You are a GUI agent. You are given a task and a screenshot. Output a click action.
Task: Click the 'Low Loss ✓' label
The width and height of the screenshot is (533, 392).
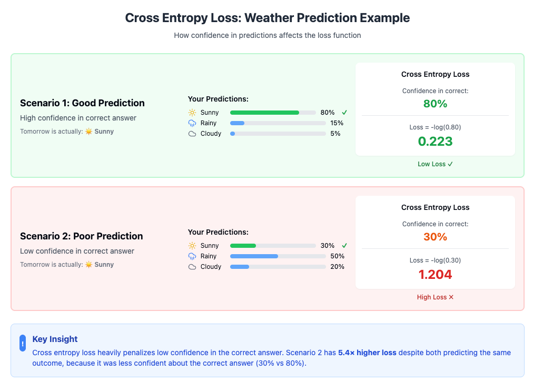[435, 164]
